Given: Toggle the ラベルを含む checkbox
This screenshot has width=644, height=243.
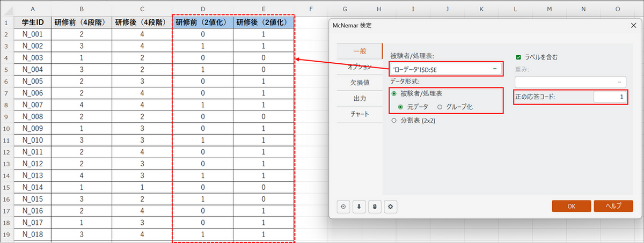Looking at the screenshot, I should tap(518, 57).
